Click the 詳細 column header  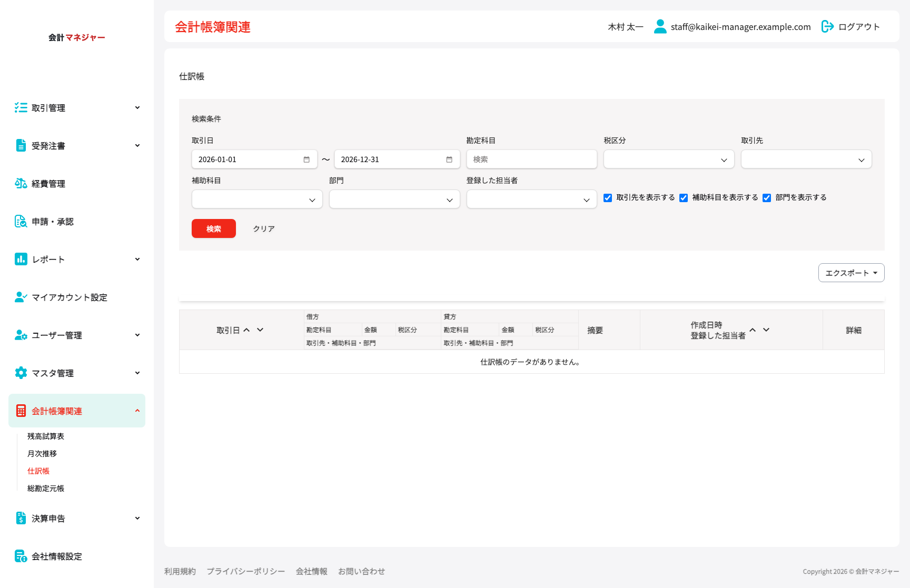pos(854,330)
